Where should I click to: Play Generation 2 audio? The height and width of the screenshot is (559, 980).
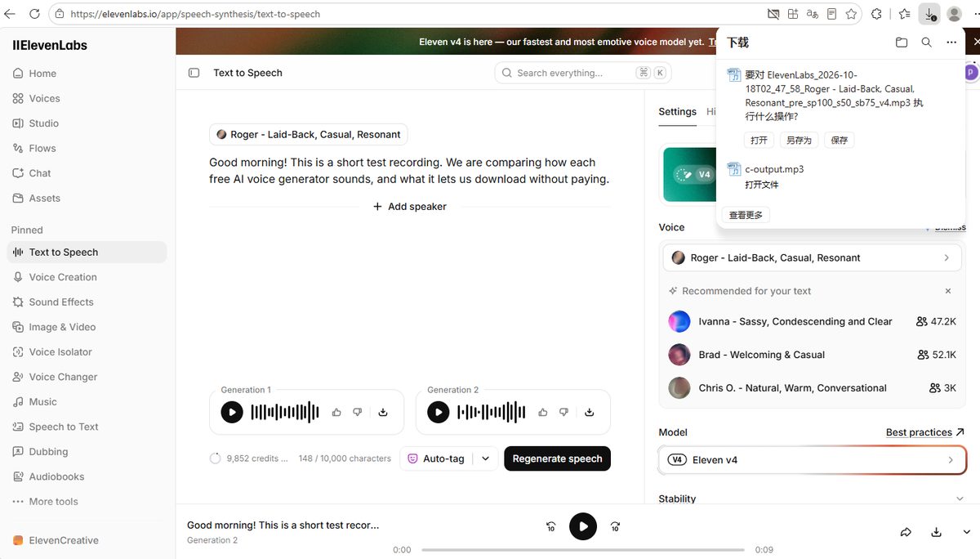point(439,412)
